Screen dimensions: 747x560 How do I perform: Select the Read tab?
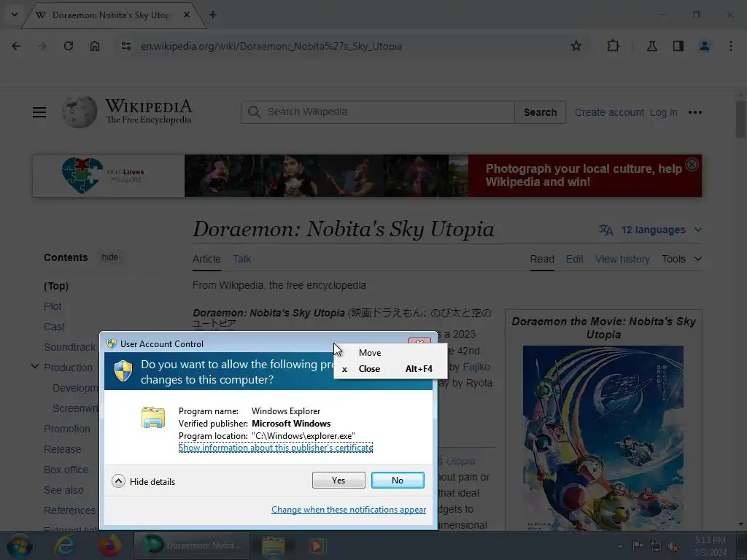coord(542,259)
